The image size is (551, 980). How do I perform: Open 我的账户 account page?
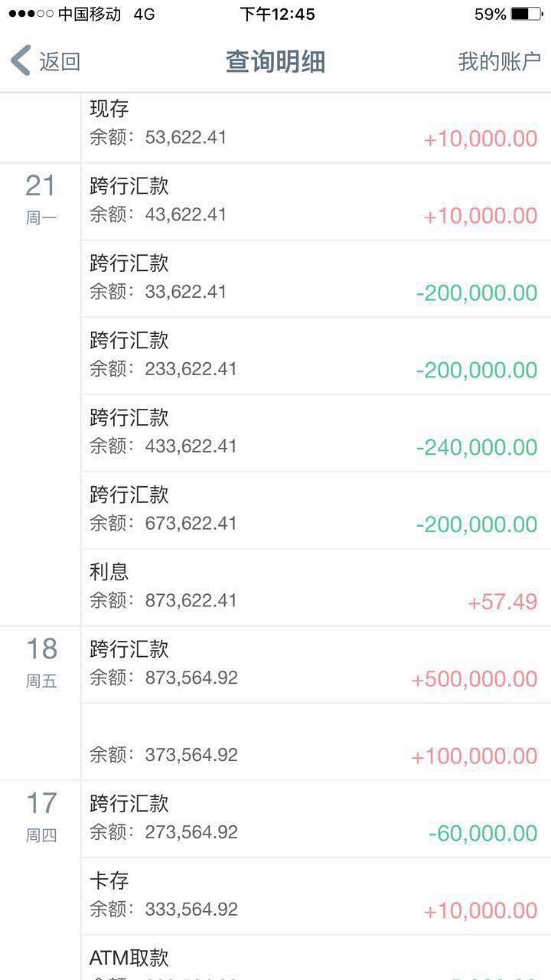499,61
